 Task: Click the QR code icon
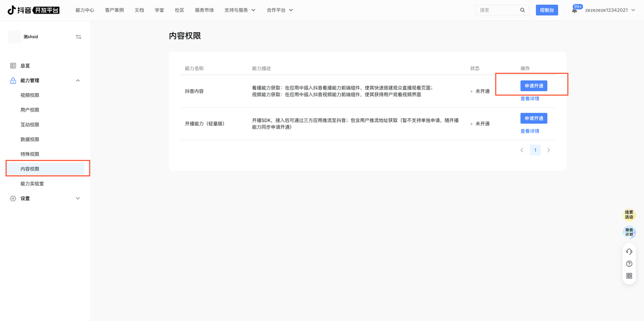pos(629,276)
